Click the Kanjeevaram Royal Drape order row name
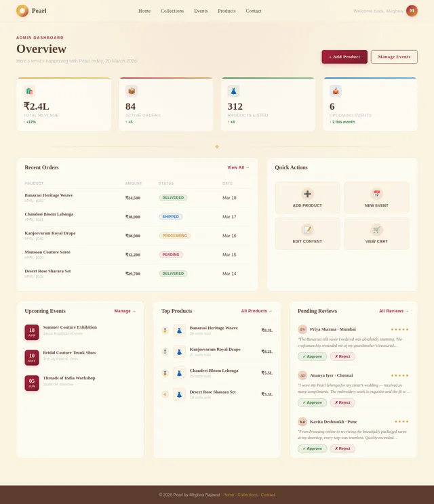The image size is (434, 504). pos(50,233)
